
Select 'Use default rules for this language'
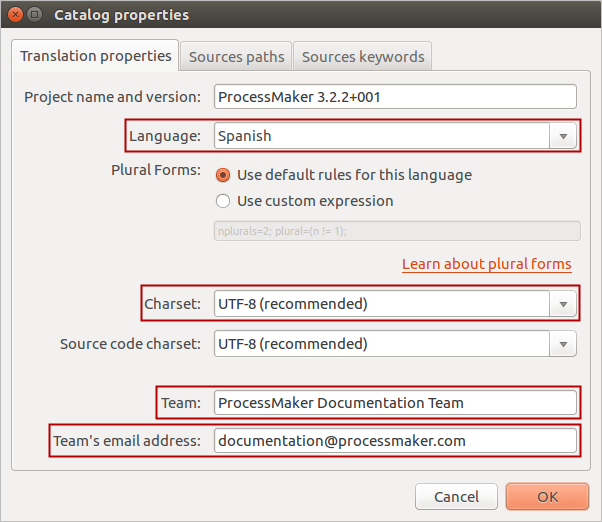(x=223, y=175)
